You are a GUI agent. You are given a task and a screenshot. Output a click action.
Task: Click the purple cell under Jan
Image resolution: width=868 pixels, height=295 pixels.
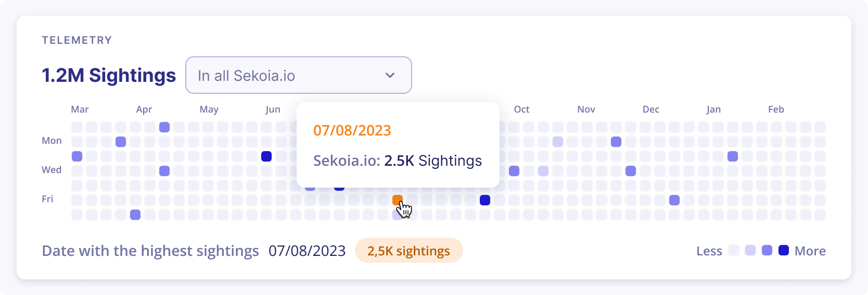coord(732,156)
